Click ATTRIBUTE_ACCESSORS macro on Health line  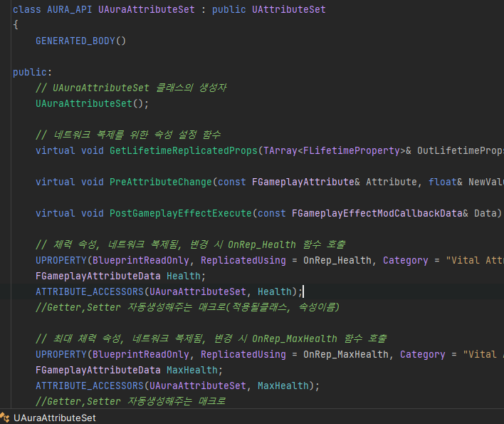click(x=90, y=291)
